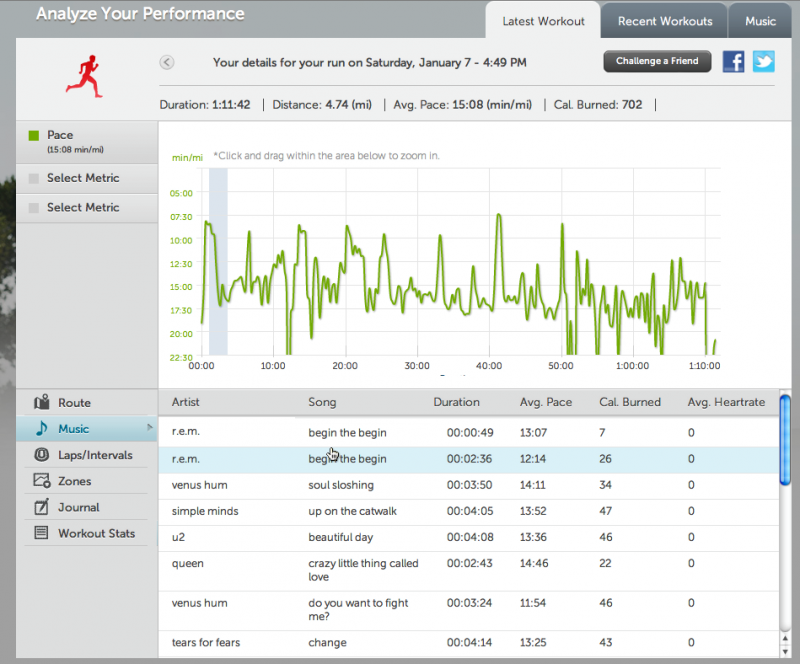This screenshot has width=800, height=664.
Task: Click the Twitter share icon
Action: pyautogui.click(x=764, y=61)
